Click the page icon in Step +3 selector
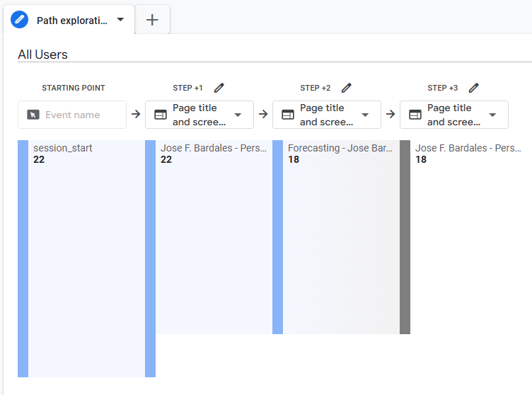 click(415, 115)
